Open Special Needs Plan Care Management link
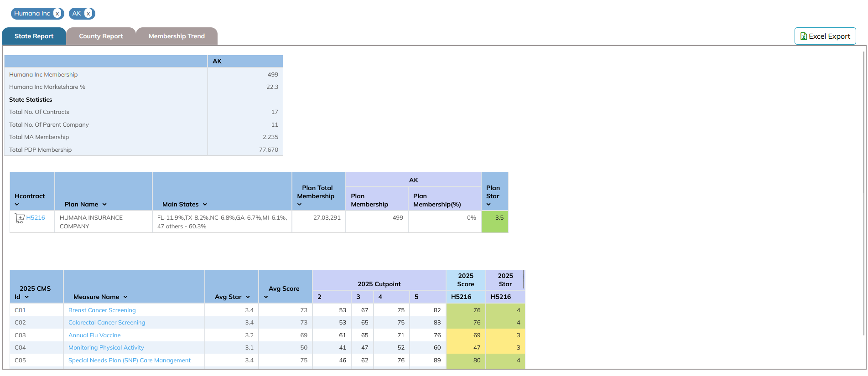 click(130, 361)
